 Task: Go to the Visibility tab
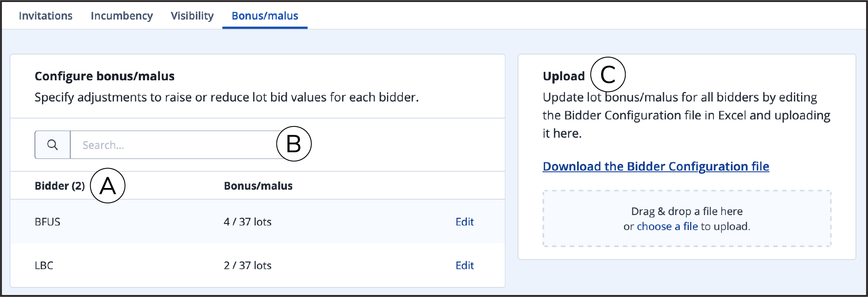(x=192, y=16)
